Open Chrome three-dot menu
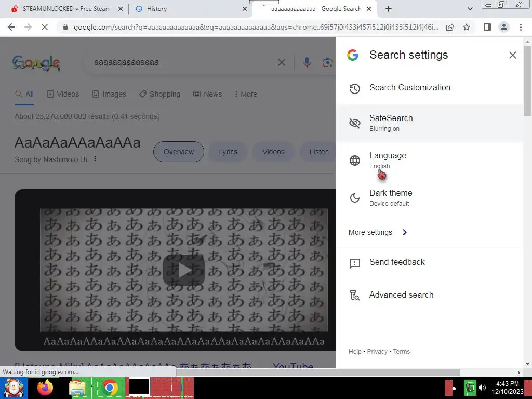 [521, 27]
